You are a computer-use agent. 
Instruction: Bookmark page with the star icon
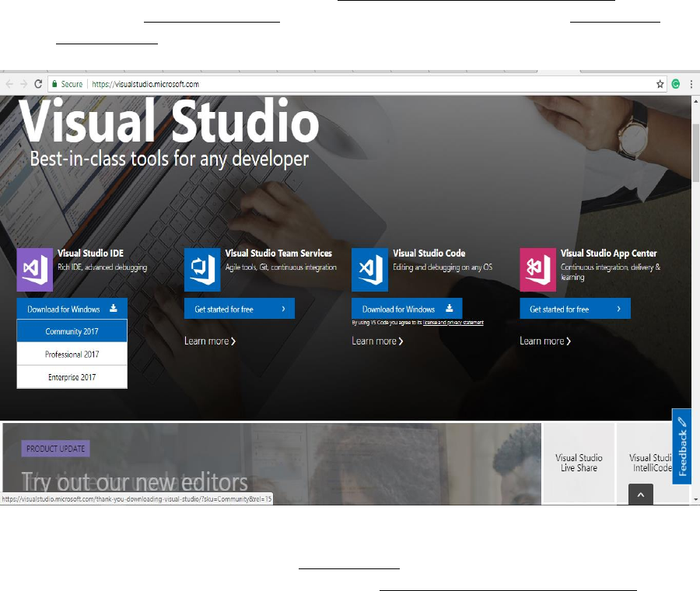tap(660, 84)
